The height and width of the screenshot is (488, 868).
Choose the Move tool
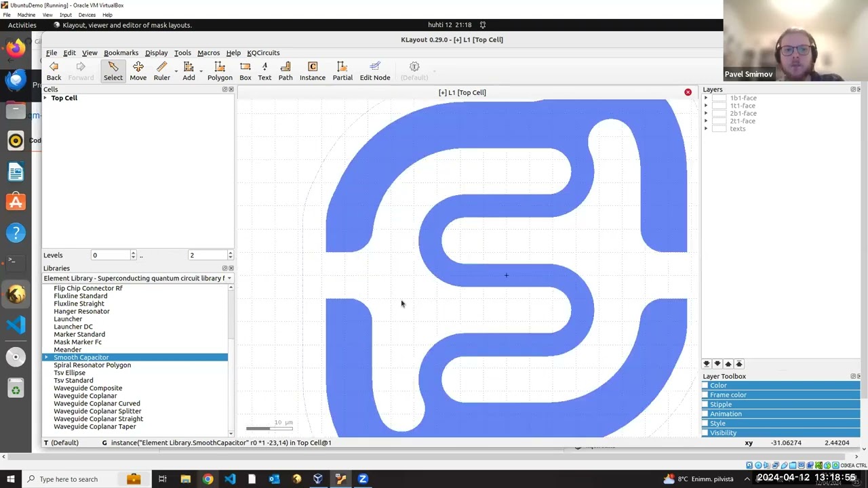pos(138,70)
